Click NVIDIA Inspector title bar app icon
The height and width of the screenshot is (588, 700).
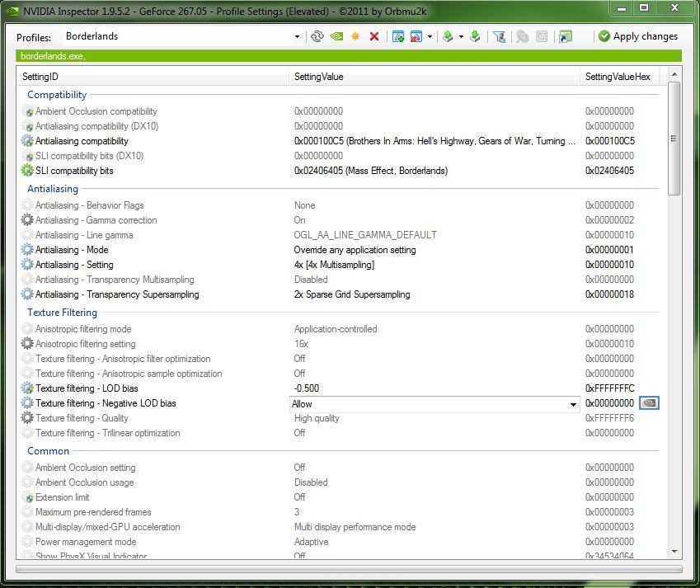12,12
